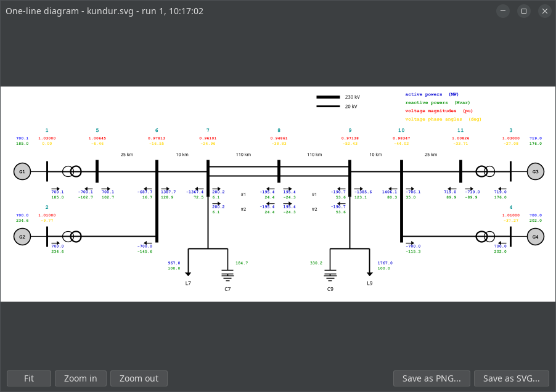Viewport: 556px width, 392px height.
Task: Click the 330.2 capacitor reactive value
Action: [316, 263]
